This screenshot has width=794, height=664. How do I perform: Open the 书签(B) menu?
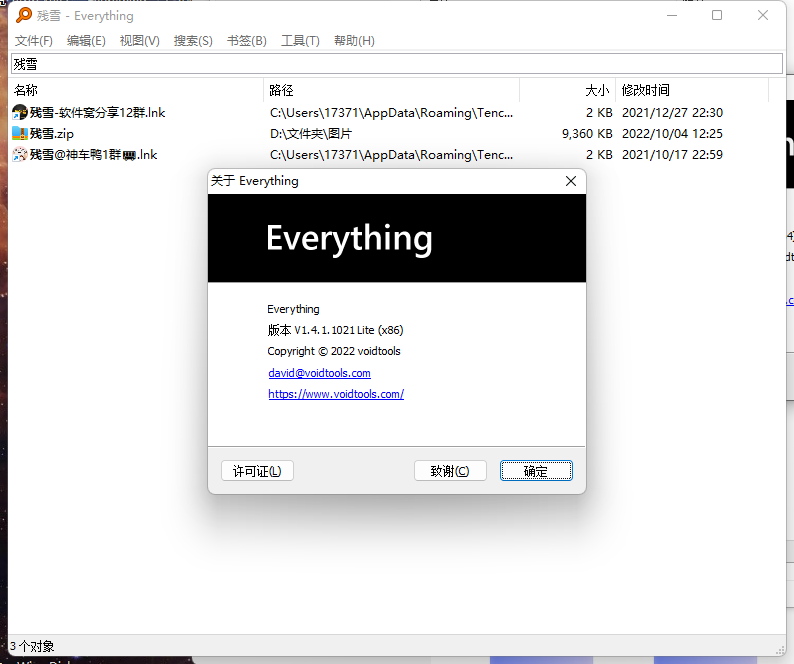pos(246,41)
